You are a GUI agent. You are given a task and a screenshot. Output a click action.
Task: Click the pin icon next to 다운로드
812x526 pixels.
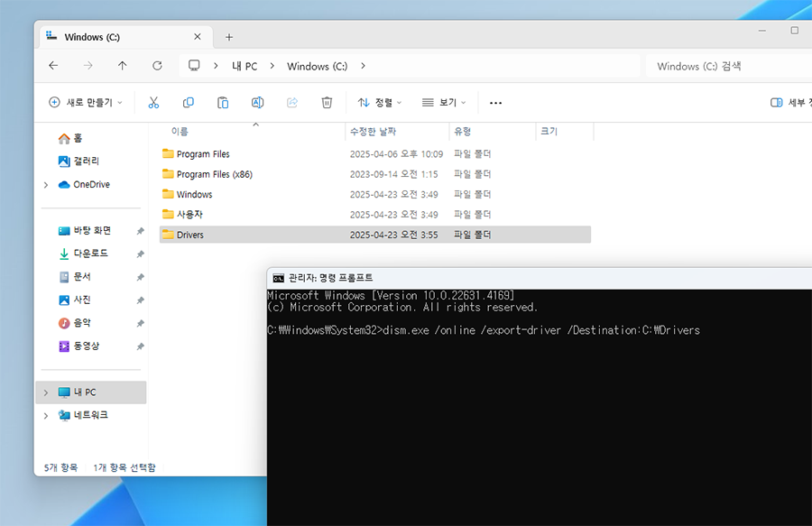[x=140, y=254]
